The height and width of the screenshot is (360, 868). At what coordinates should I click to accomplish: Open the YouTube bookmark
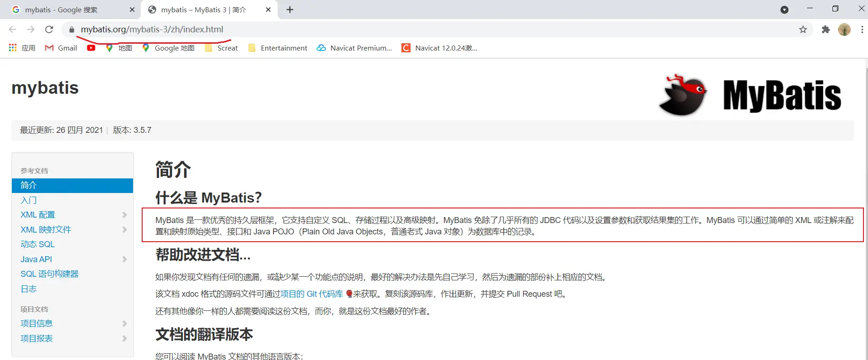pyautogui.click(x=91, y=48)
